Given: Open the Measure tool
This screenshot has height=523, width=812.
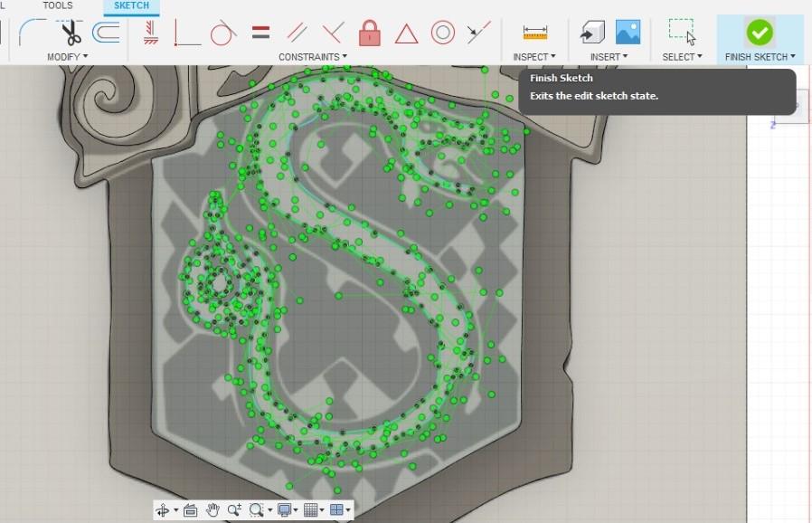Looking at the screenshot, I should point(535,33).
